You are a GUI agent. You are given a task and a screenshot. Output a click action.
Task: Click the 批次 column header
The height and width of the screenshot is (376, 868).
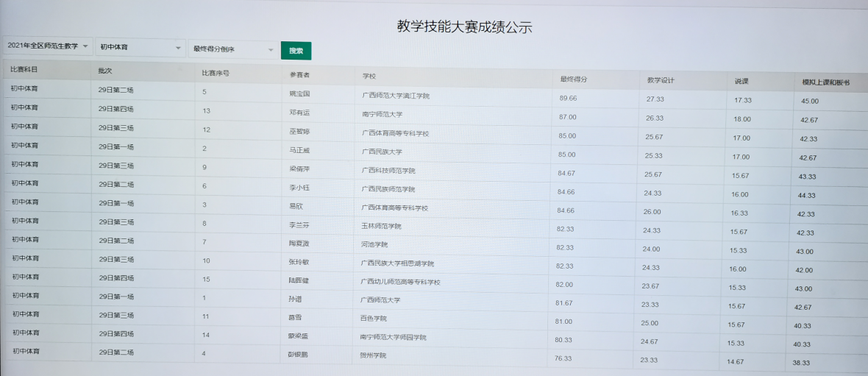tap(105, 71)
